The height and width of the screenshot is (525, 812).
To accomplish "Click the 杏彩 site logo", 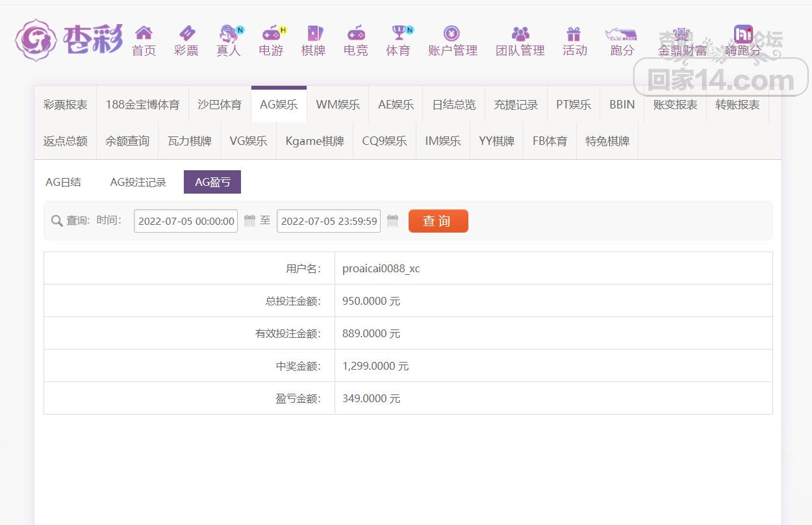I will point(69,40).
